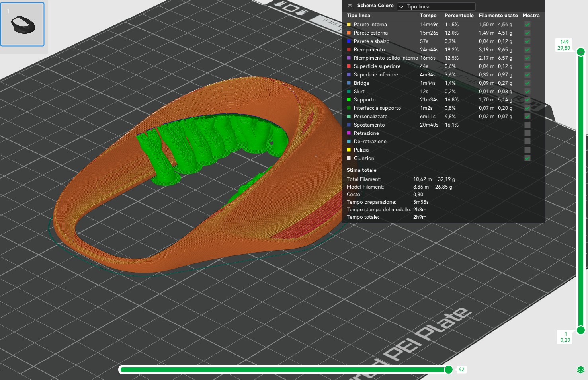The image size is (588, 380).
Task: Toggle Riempimento solido interno checkbox
Action: click(527, 58)
